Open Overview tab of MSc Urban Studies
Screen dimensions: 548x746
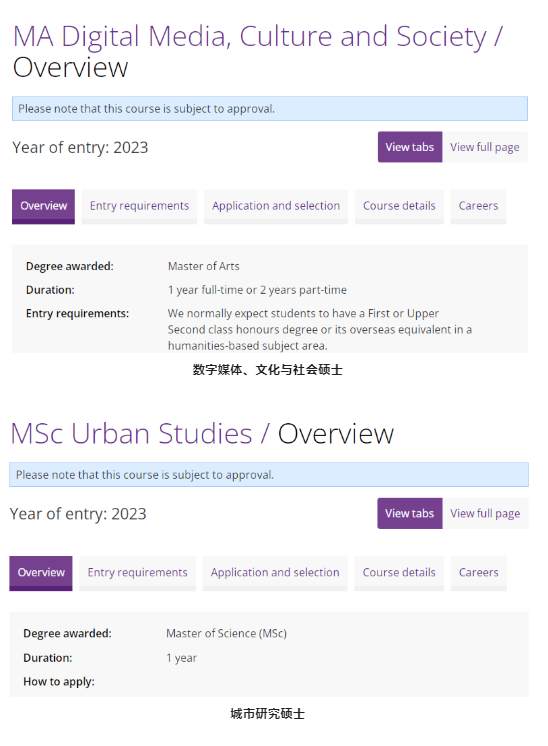(41, 573)
